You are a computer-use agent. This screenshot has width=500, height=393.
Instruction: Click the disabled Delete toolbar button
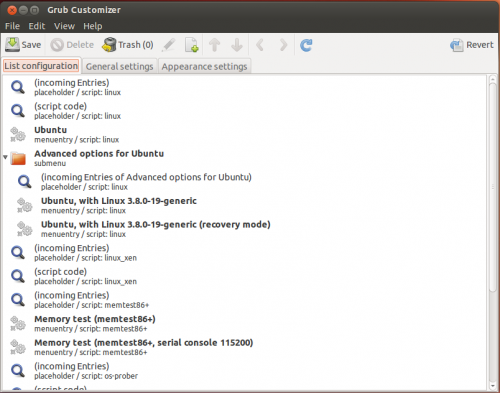(72, 45)
